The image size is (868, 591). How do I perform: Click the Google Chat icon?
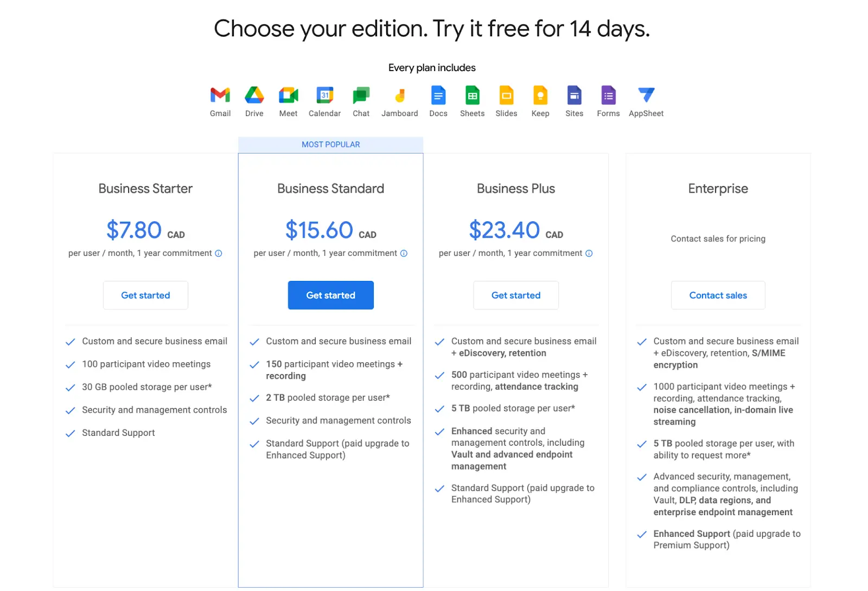point(361,95)
